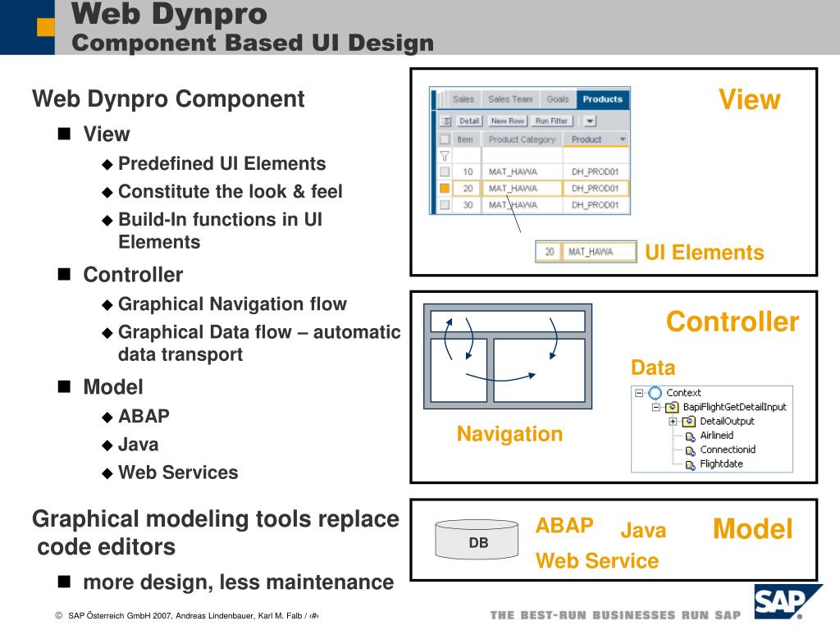The image size is (840, 630).
Task: Click the BapiFlightGetDetailInput folder icon
Action: coord(672,407)
